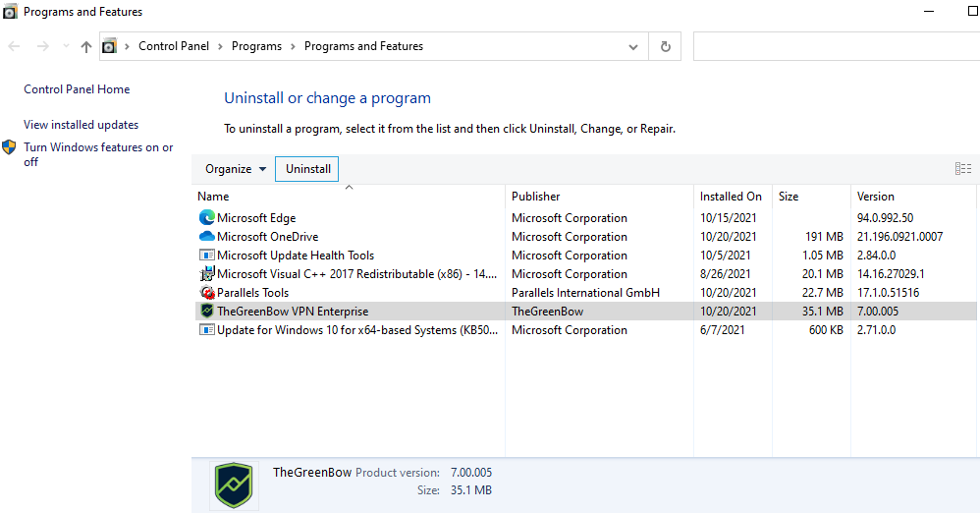
Task: Open View installed updates link
Action: point(81,125)
